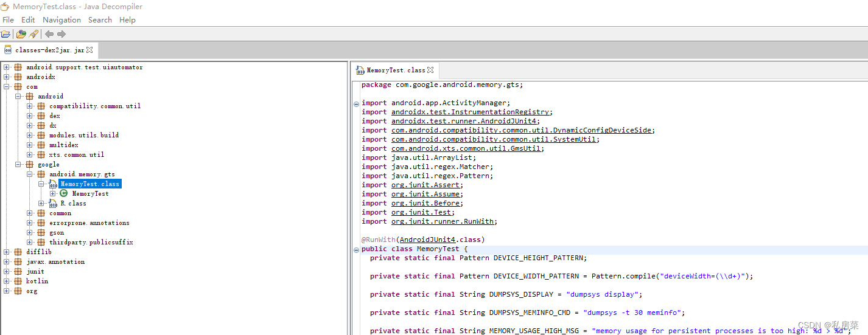Follow the androidx.test.runner.AndroidJUnit4 import link
This screenshot has height=335, width=868.
[x=464, y=121]
